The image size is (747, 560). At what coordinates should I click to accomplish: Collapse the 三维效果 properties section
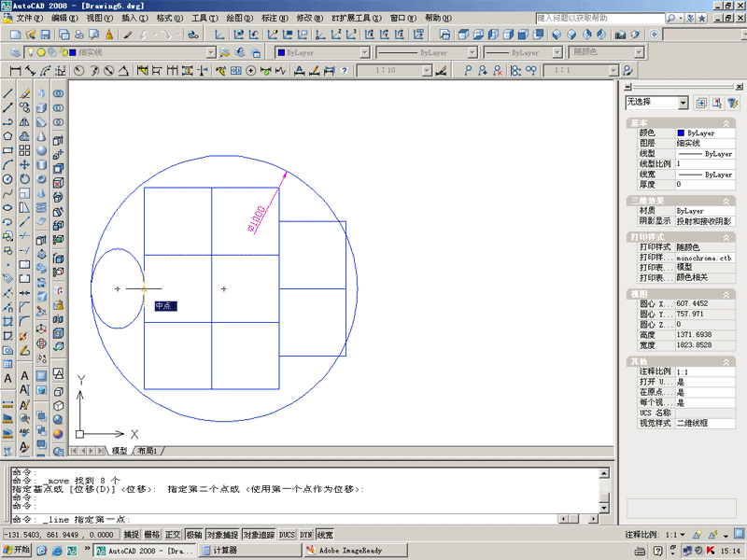[726, 201]
